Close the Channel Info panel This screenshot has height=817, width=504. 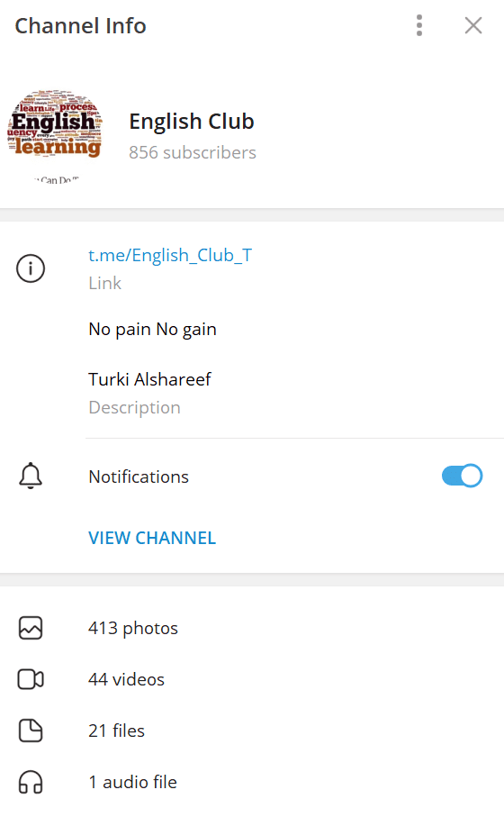pyautogui.click(x=473, y=25)
